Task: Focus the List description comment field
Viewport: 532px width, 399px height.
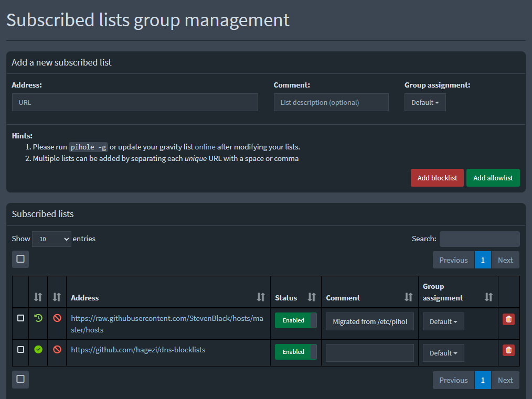Action: [x=331, y=102]
